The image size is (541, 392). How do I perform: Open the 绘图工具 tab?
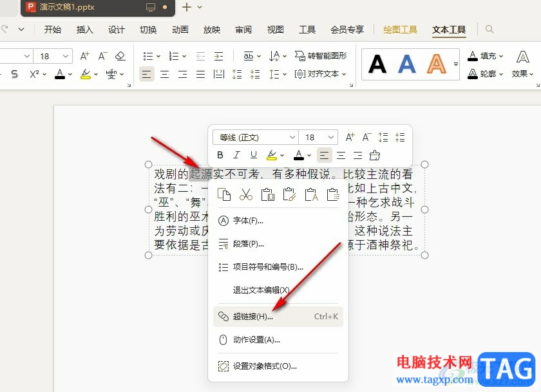[x=400, y=30]
